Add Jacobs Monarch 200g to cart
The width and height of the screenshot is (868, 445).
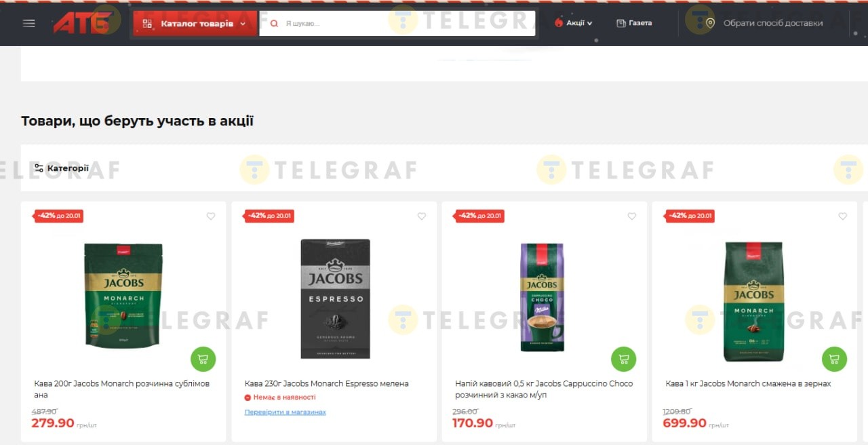203,359
